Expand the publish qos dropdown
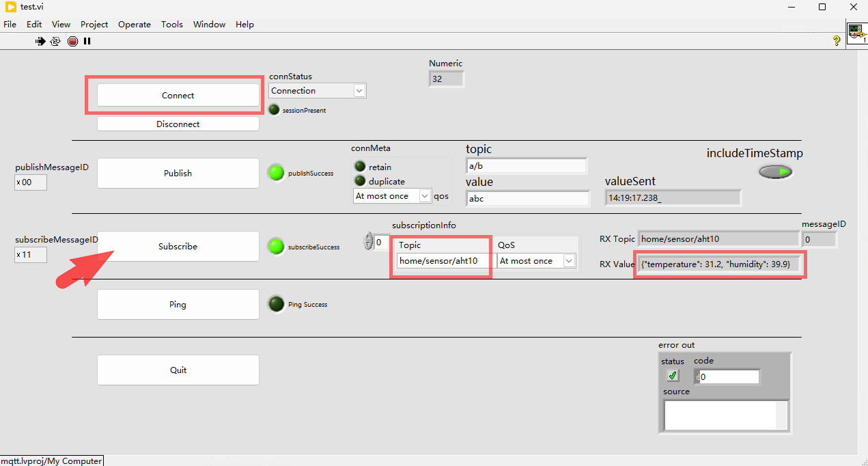Viewport: 868px width, 466px height. 424,196
